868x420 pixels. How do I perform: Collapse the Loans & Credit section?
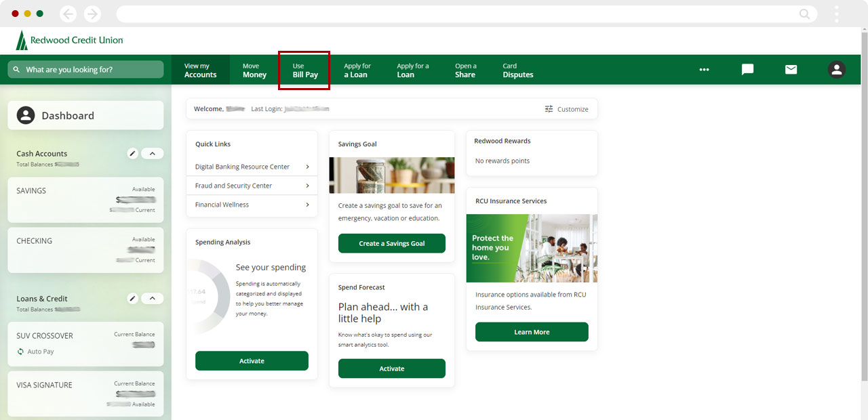(152, 299)
